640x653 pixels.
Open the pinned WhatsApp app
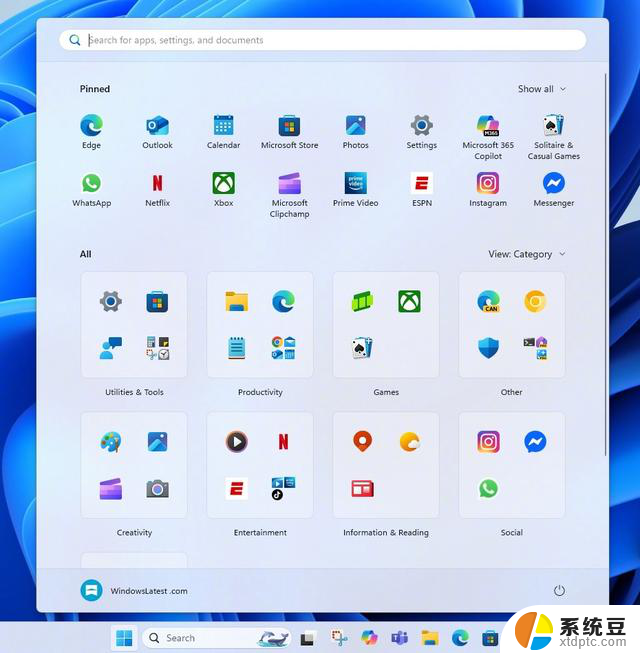click(91, 183)
